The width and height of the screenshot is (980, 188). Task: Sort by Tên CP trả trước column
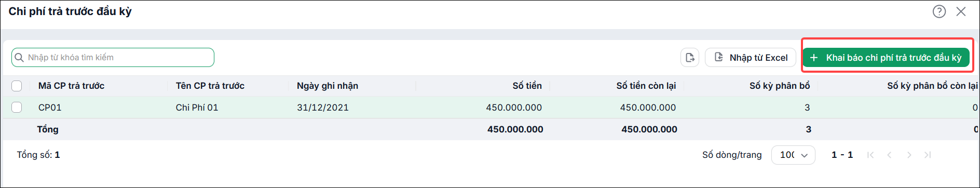(x=210, y=86)
